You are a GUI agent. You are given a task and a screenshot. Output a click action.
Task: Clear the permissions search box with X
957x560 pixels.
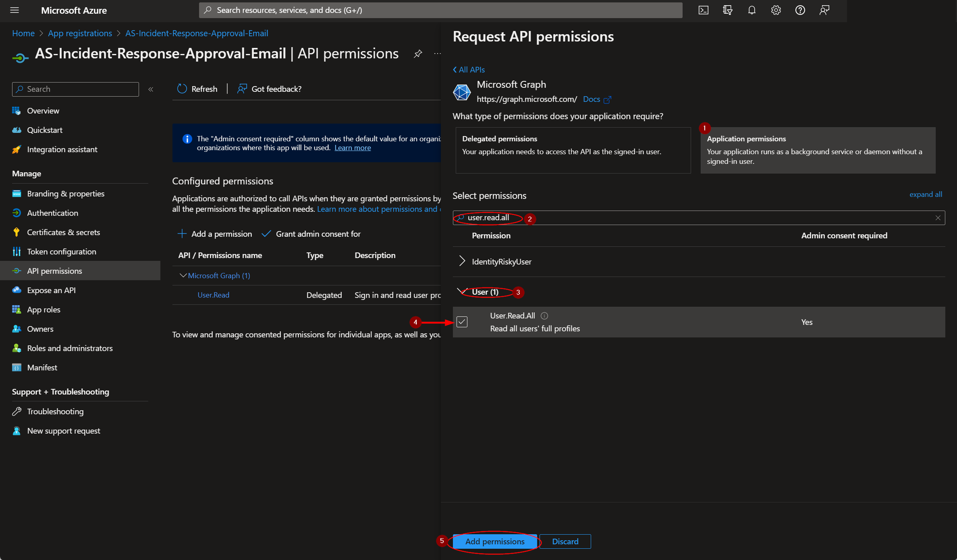click(x=938, y=218)
